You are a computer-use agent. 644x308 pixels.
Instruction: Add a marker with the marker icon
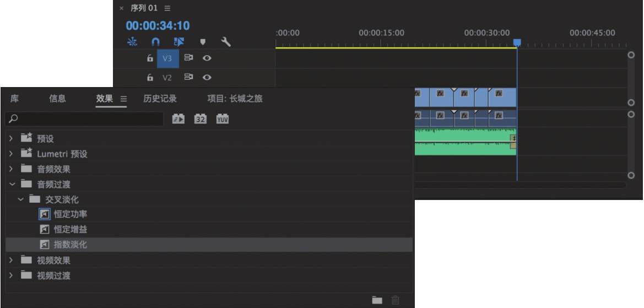[203, 42]
